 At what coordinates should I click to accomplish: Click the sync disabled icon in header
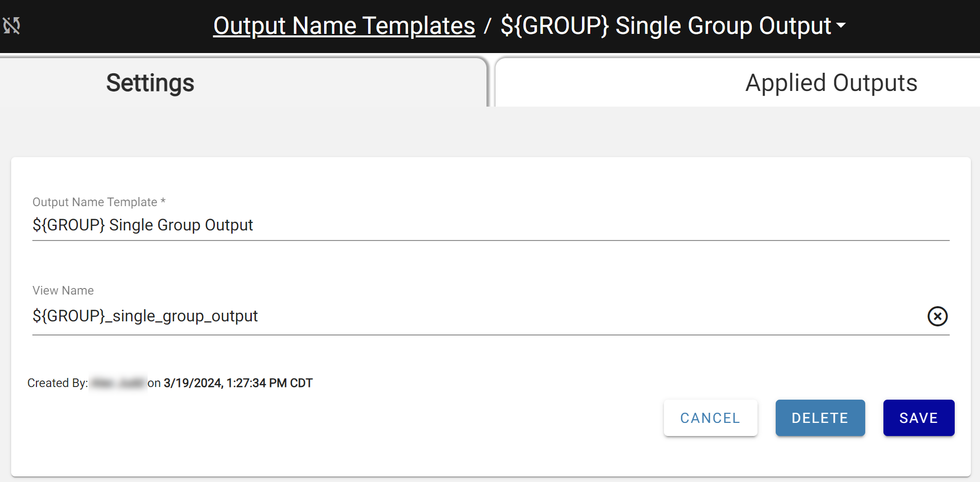click(x=12, y=25)
